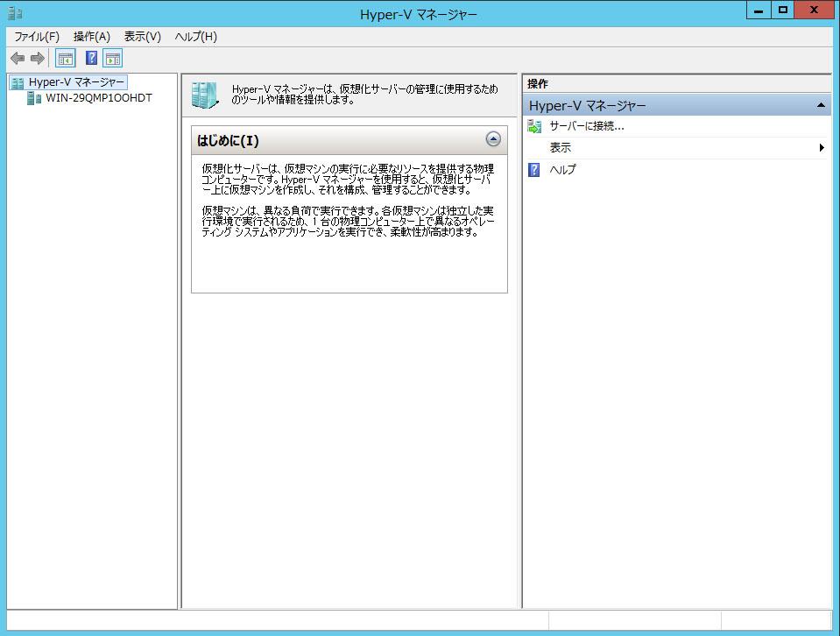The image size is (840, 636).
Task: Click the WIN-29QMP1OOHDT server icon
Action: [34, 98]
